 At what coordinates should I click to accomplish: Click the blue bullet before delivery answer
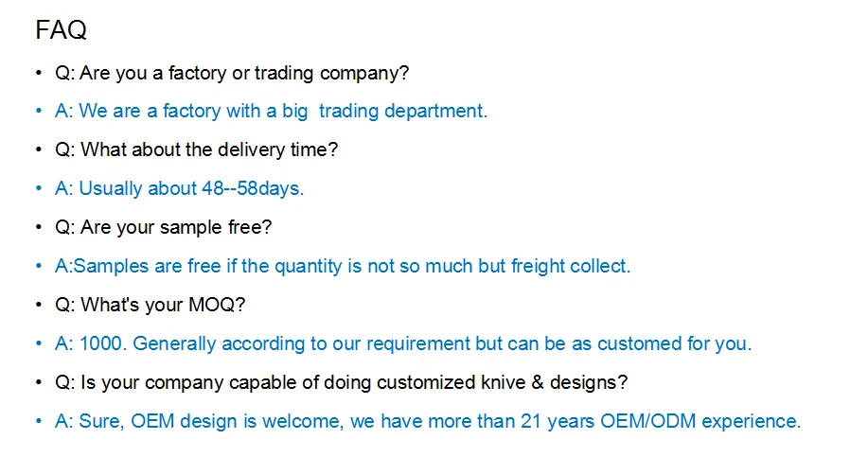(x=38, y=188)
